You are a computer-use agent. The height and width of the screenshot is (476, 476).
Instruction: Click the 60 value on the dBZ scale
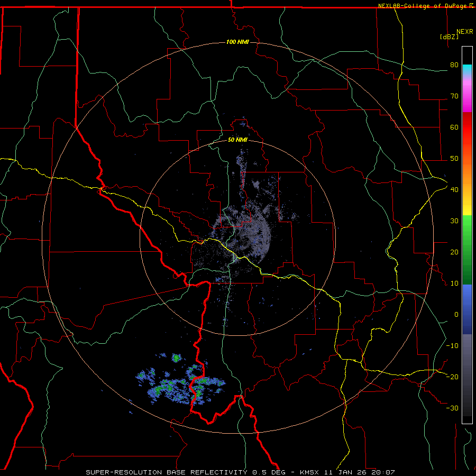click(x=454, y=127)
